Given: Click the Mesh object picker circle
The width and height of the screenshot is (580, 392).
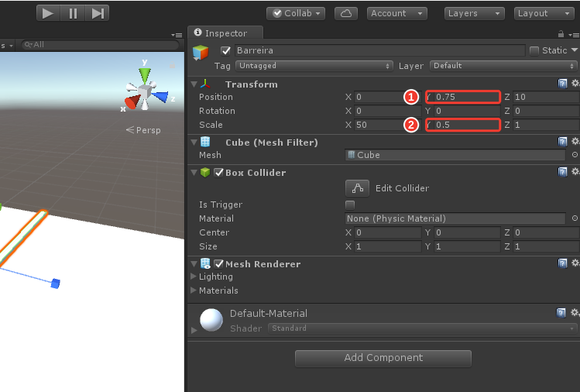Looking at the screenshot, I should (x=575, y=155).
